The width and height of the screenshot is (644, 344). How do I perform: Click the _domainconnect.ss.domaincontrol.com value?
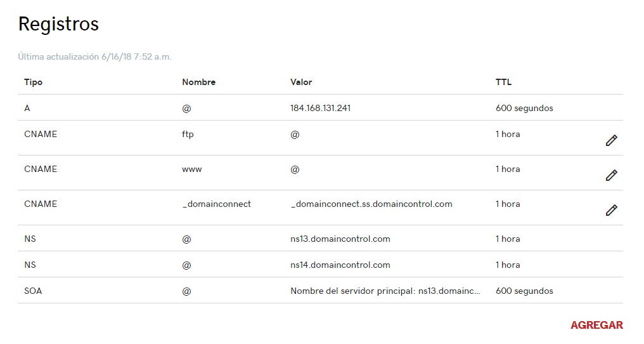[x=371, y=204]
